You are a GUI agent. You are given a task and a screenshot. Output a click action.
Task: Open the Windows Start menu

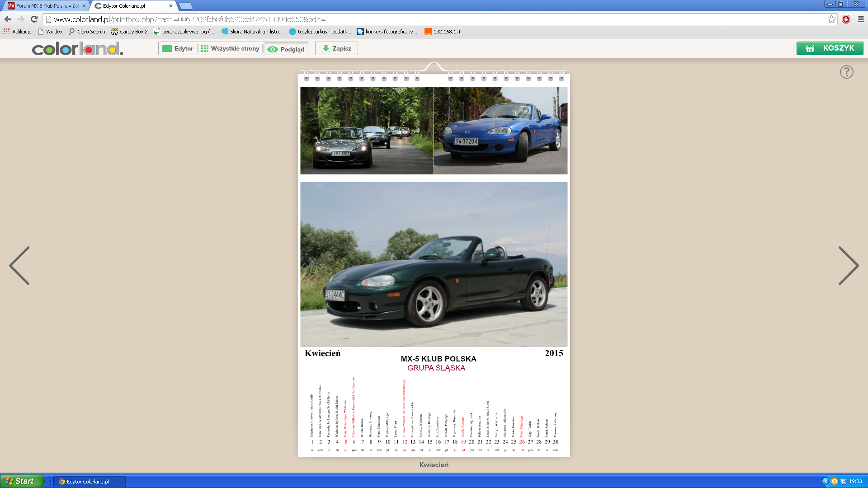coord(22,481)
